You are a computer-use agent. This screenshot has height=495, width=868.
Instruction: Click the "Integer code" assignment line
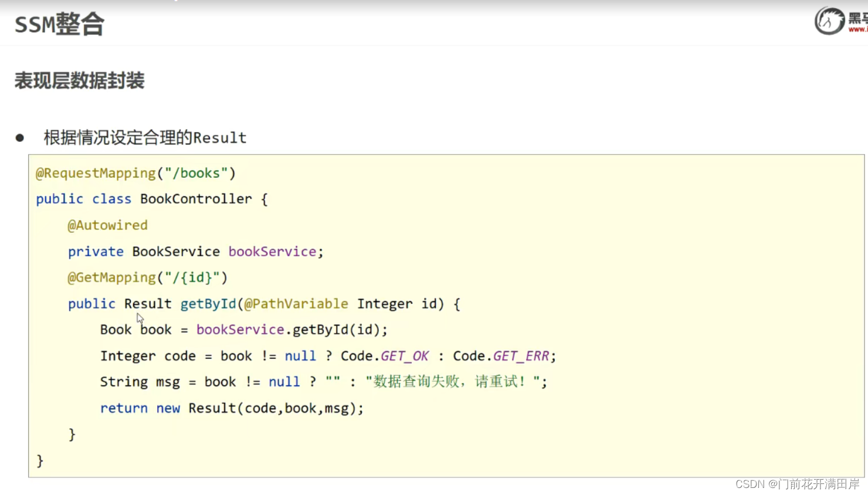tap(328, 356)
